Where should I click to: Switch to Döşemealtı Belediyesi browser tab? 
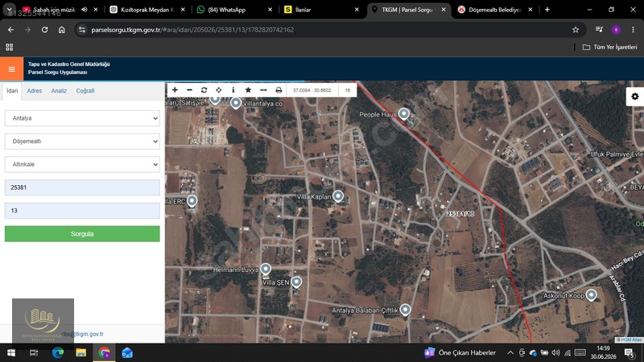tap(495, 10)
